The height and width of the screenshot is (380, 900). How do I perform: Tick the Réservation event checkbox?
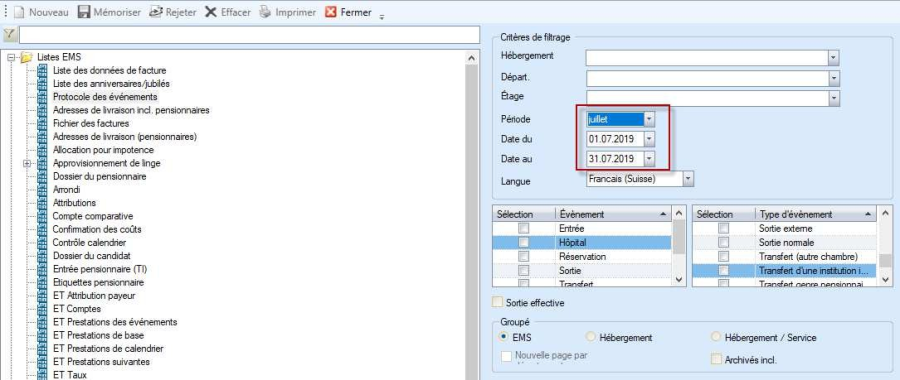523,256
